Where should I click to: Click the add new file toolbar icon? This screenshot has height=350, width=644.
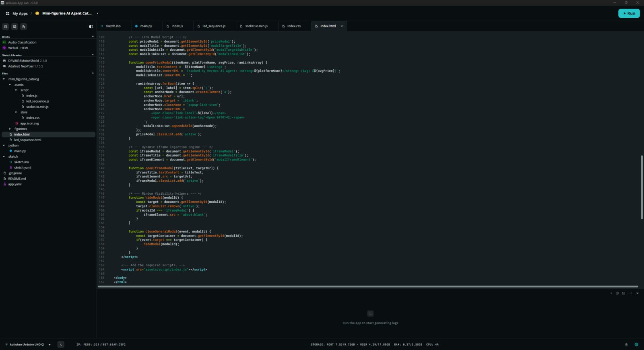click(x=24, y=27)
